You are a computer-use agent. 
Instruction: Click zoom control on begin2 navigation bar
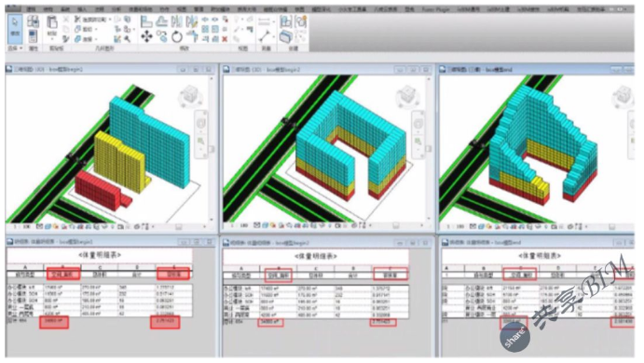(418, 141)
